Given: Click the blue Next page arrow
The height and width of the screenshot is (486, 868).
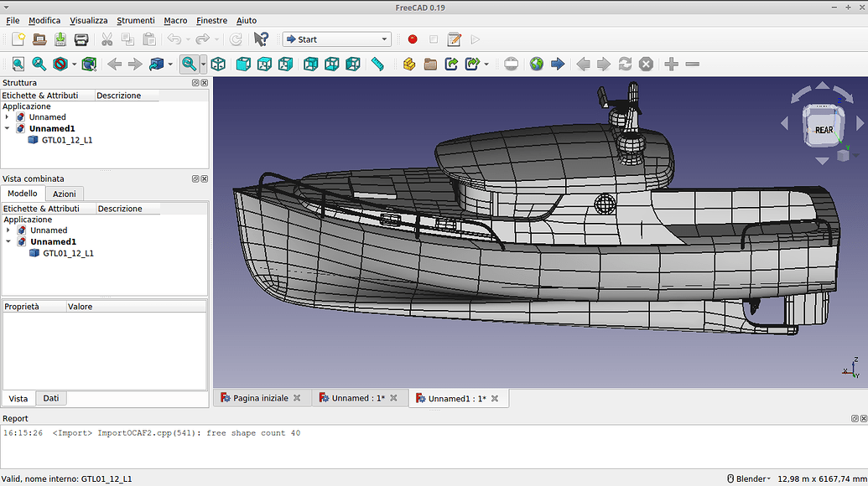Looking at the screenshot, I should click(558, 65).
